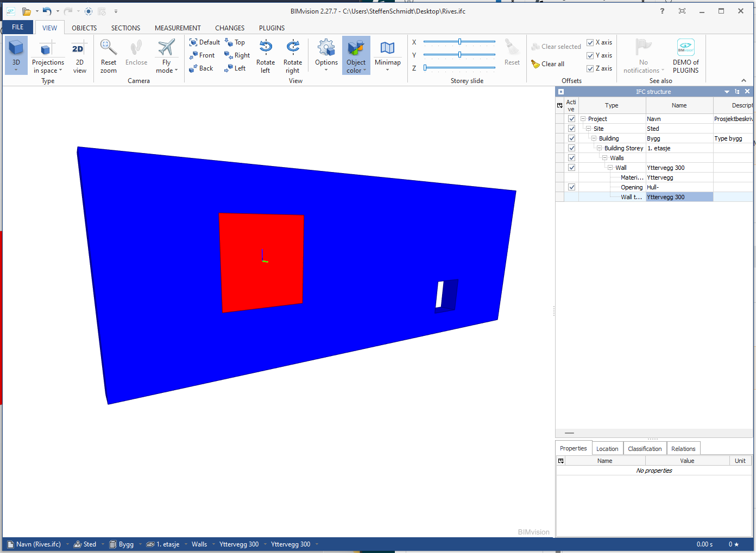Toggle the Z axis checkbox
This screenshot has width=756, height=553.
point(590,68)
